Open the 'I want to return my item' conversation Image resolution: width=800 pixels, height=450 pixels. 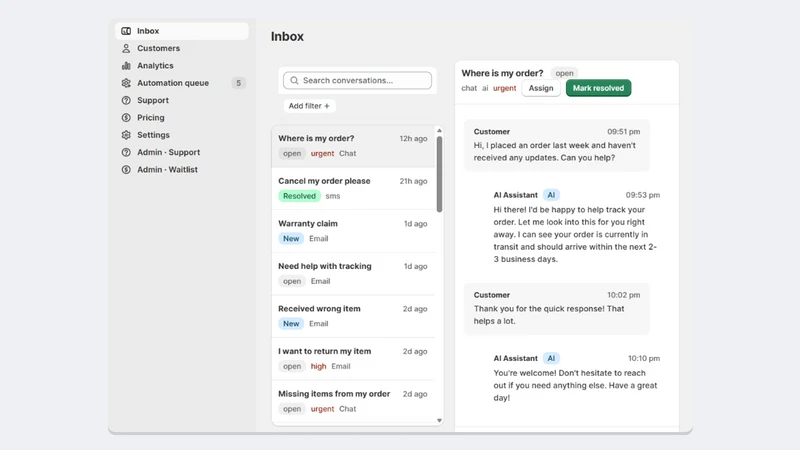coord(353,359)
